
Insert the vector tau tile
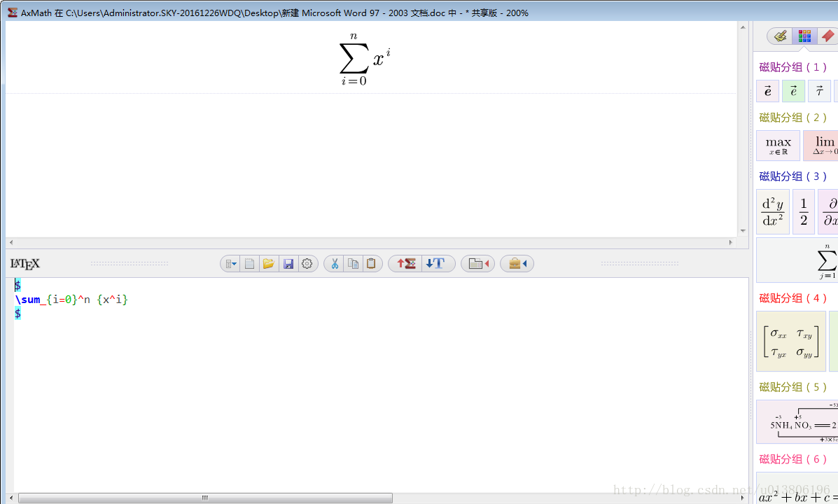pyautogui.click(x=819, y=91)
